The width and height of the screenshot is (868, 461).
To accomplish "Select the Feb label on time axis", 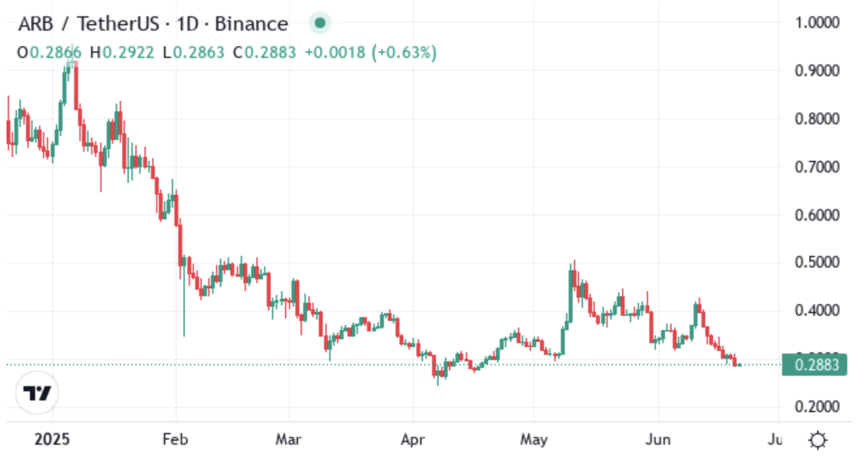I will point(176,440).
